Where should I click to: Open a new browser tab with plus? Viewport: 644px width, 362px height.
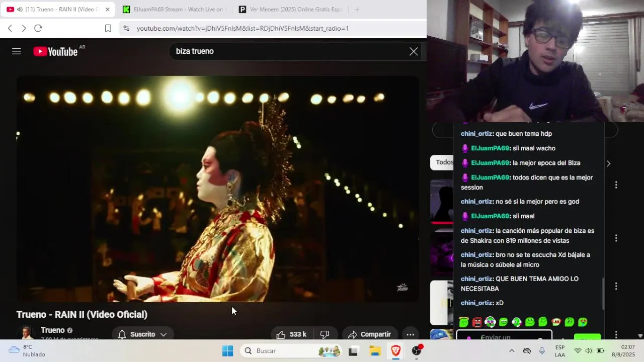click(357, 10)
